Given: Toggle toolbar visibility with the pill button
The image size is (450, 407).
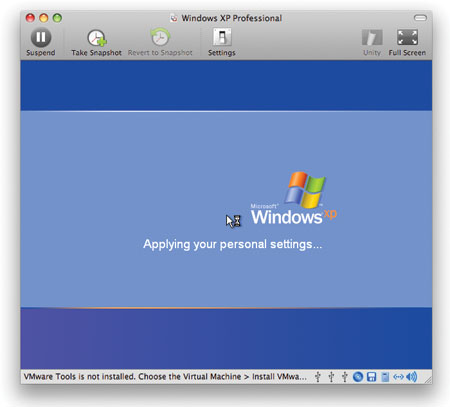Looking at the screenshot, I should tap(420, 18).
